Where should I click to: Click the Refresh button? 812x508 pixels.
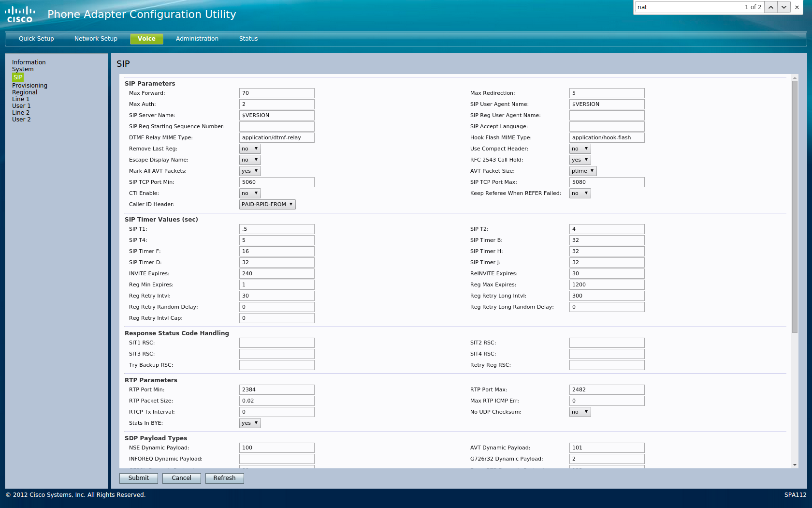[224, 478]
